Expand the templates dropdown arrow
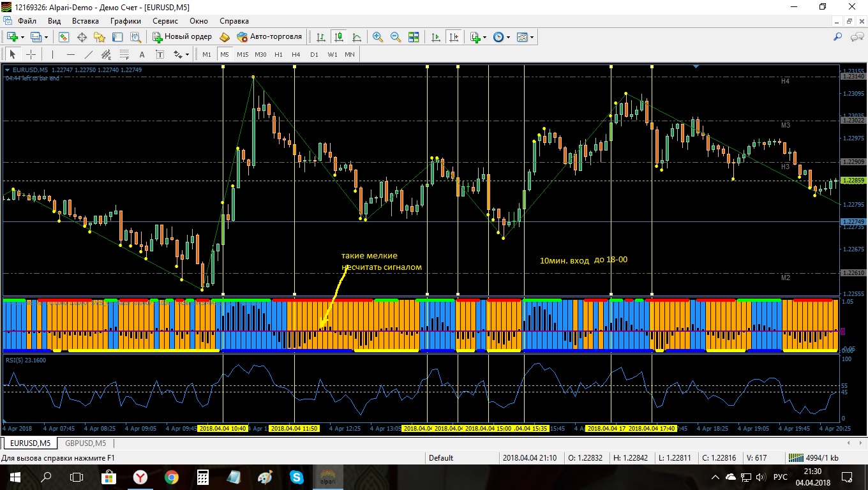The width and height of the screenshot is (868, 490). click(532, 37)
